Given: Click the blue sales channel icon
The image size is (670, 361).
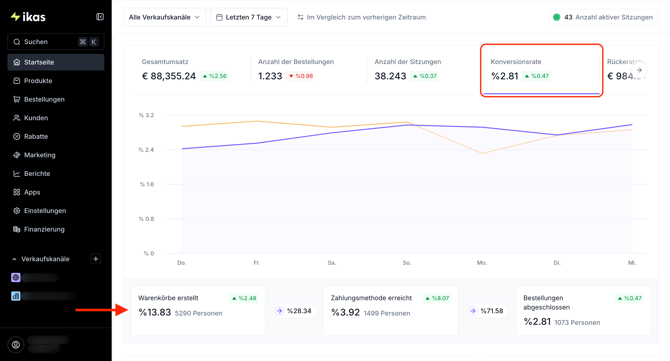Looking at the screenshot, I should [16, 296].
